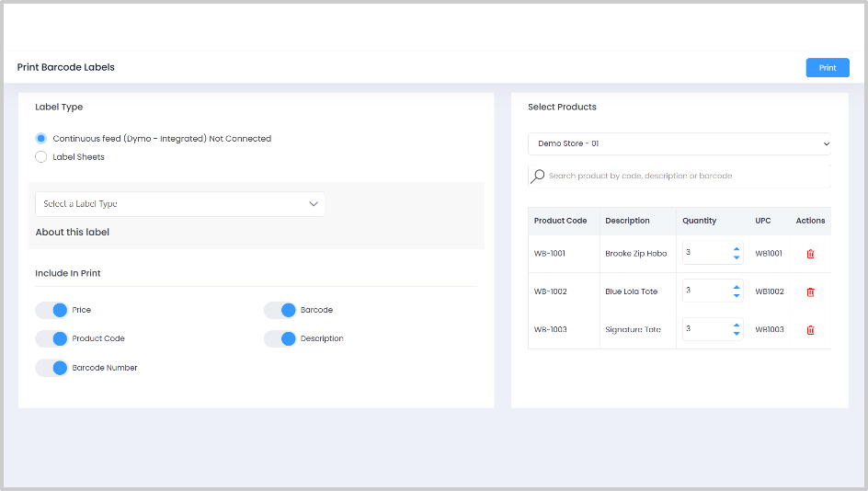Image resolution: width=868 pixels, height=491 pixels.
Task: Click trash icon for Blue Lola Tote
Action: tap(810, 291)
